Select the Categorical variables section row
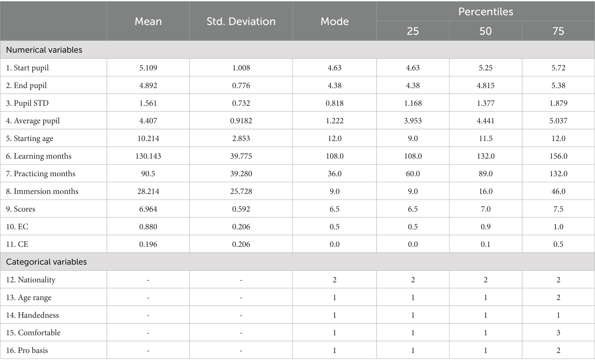This screenshot has height=364, width=595. 297,262
